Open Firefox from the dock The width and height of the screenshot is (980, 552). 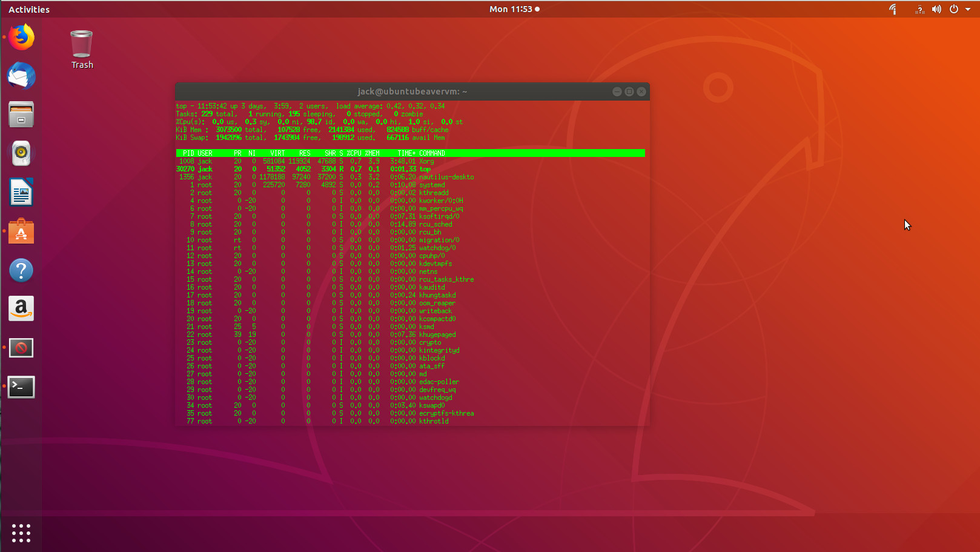tap(21, 37)
